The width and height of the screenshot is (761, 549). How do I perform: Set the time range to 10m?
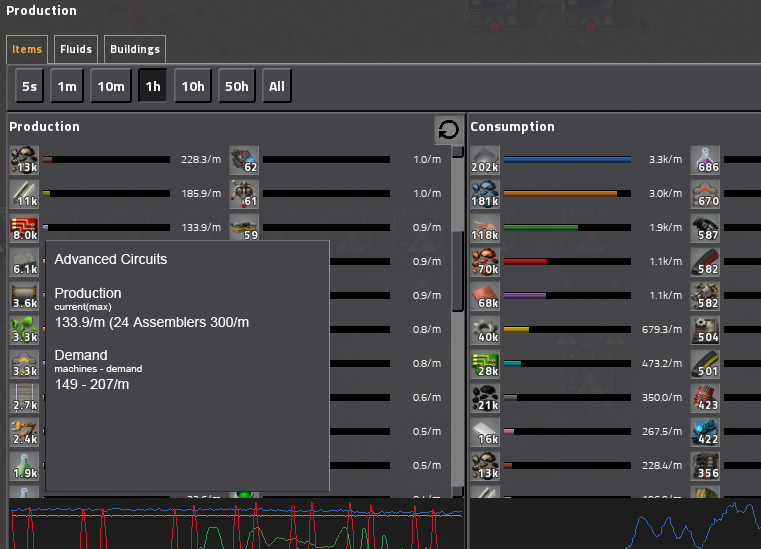[110, 86]
